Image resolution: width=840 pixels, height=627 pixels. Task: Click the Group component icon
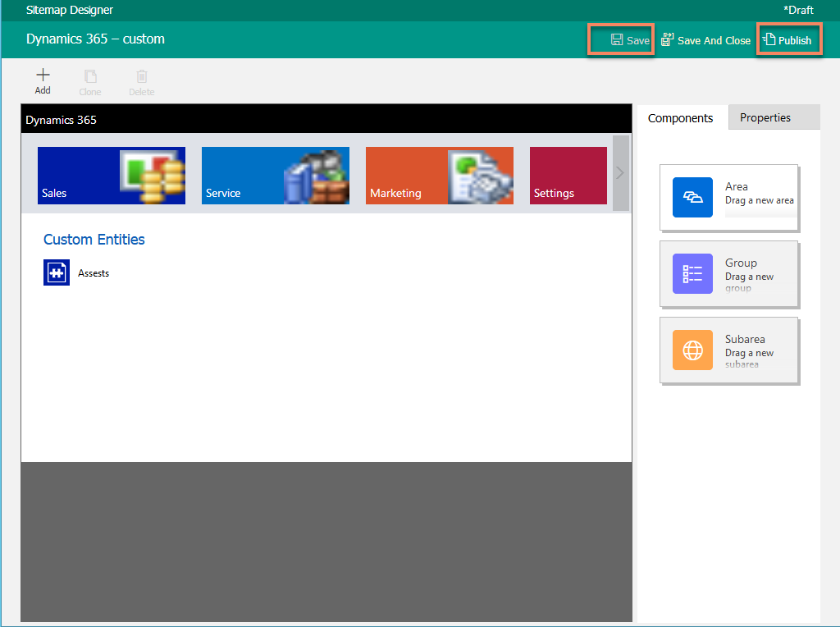coord(692,273)
